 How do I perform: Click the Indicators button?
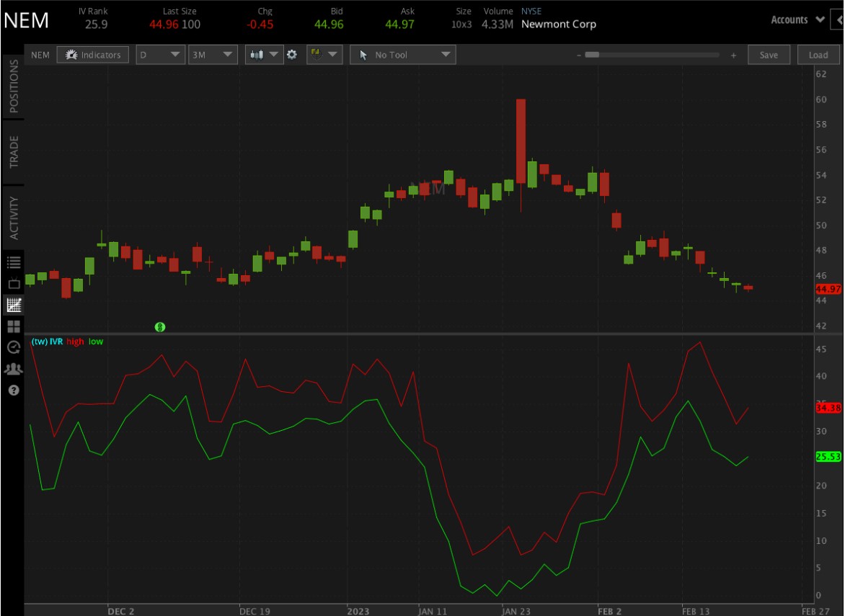click(94, 55)
